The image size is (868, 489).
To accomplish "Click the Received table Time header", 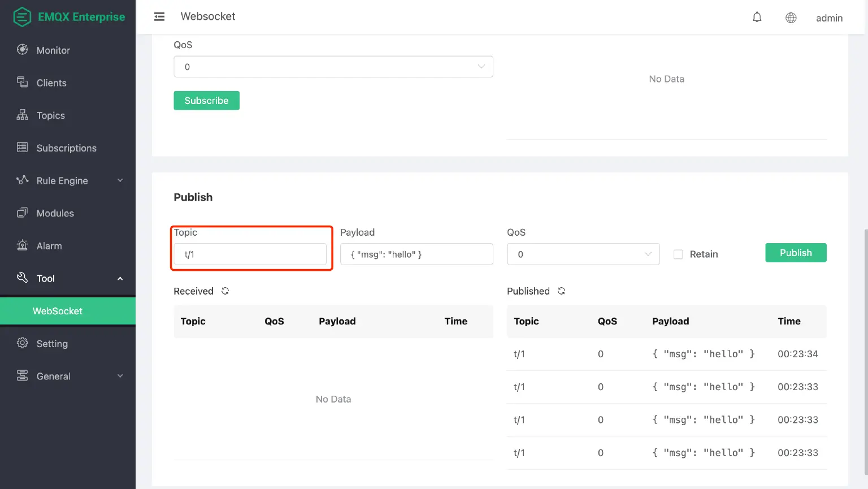I will (455, 321).
